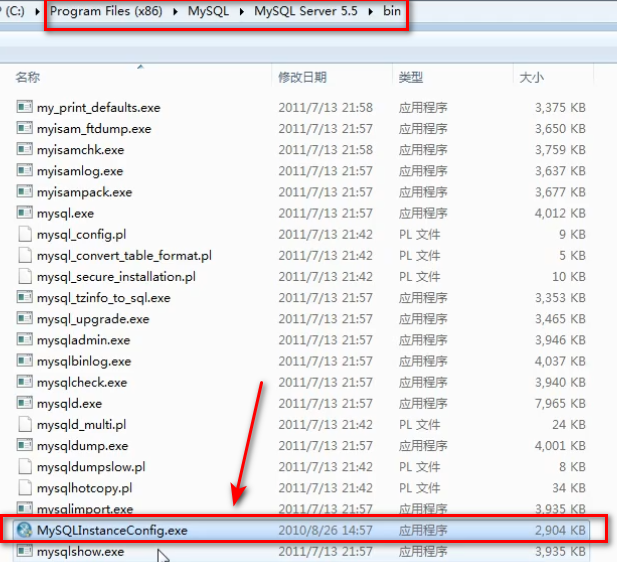This screenshot has width=617, height=562.
Task: Select file name MySQLInstanceConfig.exe
Action: [112, 531]
